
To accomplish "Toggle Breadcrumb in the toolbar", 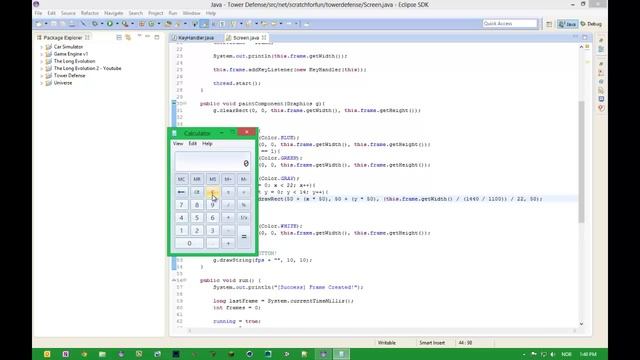I will 195,24.
